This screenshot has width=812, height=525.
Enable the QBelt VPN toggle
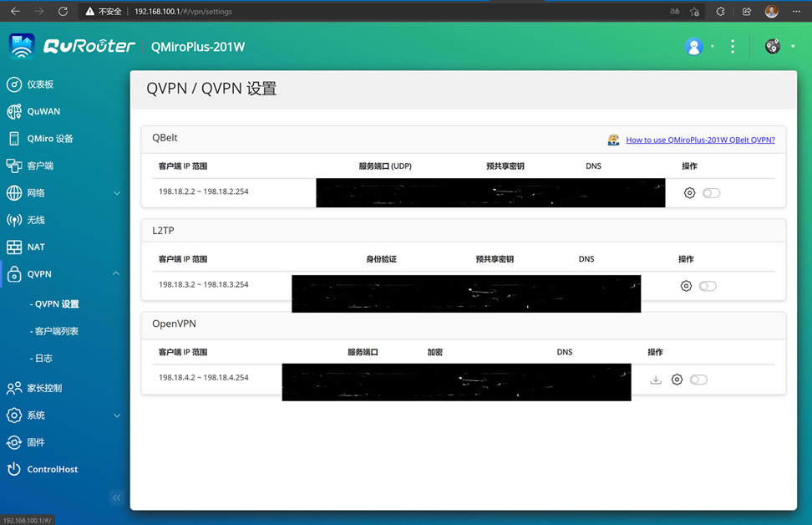click(x=711, y=193)
